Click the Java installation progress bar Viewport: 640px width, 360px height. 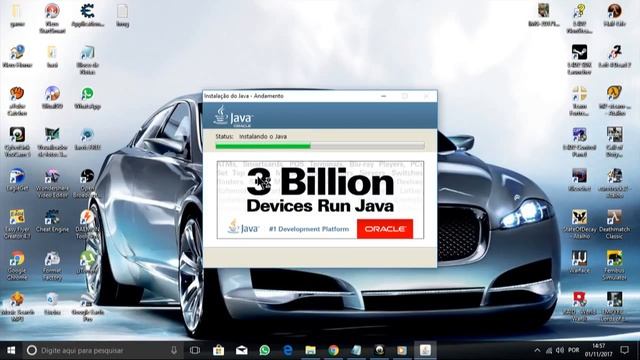point(320,146)
